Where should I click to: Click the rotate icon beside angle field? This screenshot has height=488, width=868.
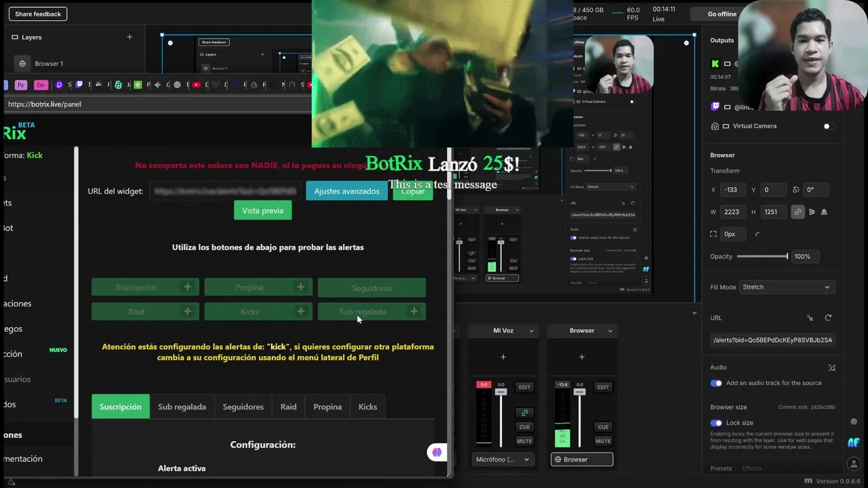[796, 190]
